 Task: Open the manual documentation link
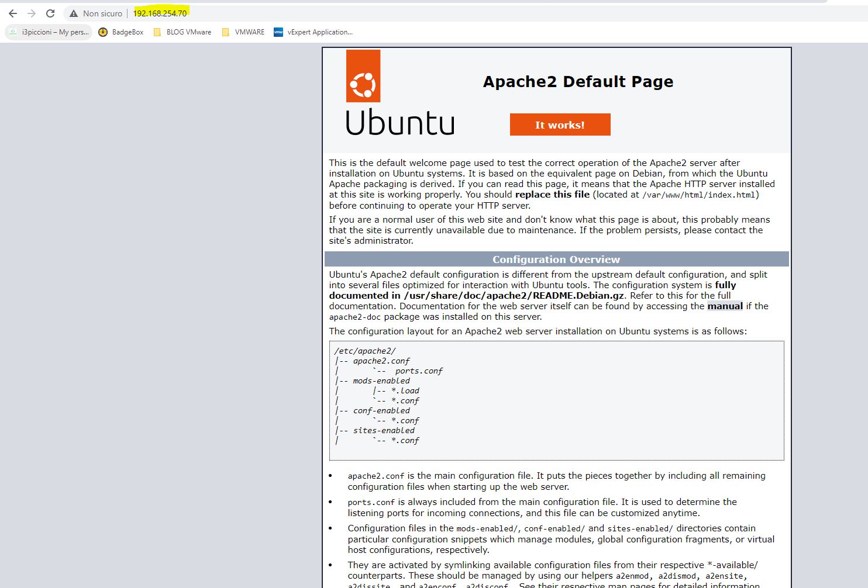725,306
